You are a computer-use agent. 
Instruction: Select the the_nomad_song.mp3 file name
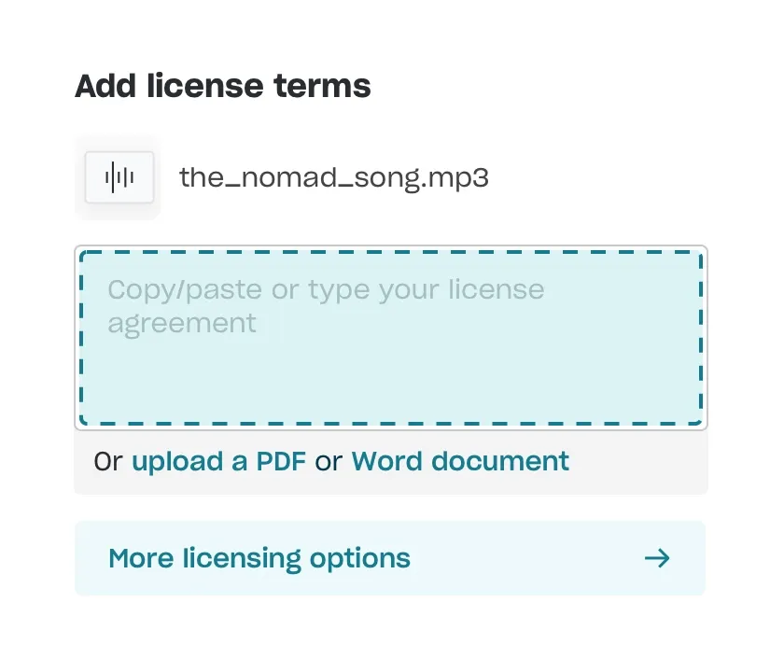click(333, 176)
